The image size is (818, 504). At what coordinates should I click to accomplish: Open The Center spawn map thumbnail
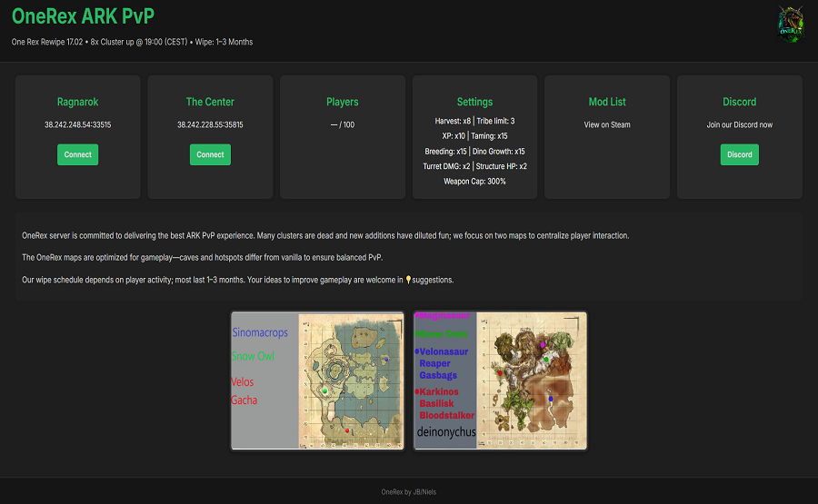318,380
